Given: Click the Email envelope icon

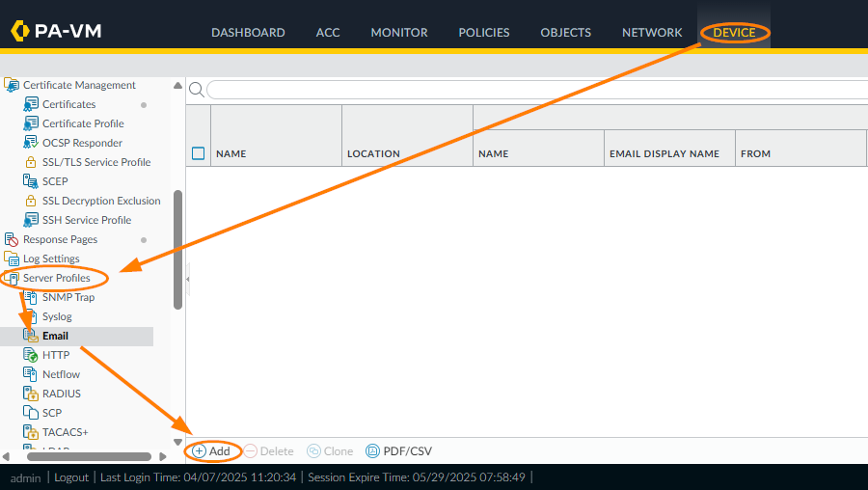Looking at the screenshot, I should (x=31, y=336).
